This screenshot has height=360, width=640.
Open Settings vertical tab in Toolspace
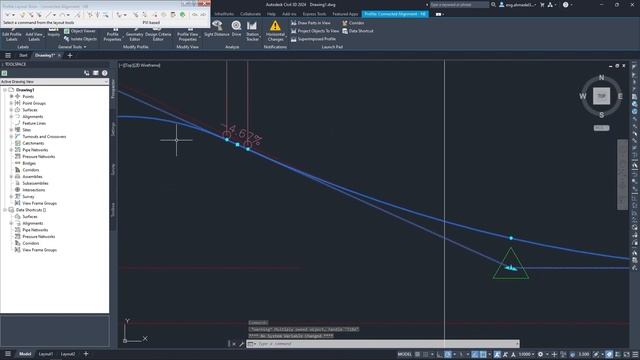(x=113, y=129)
